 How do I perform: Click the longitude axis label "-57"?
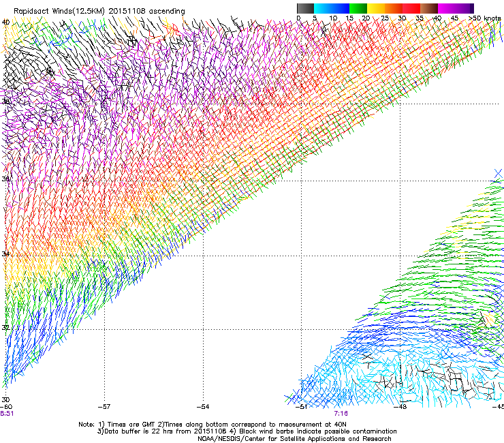coord(104,407)
